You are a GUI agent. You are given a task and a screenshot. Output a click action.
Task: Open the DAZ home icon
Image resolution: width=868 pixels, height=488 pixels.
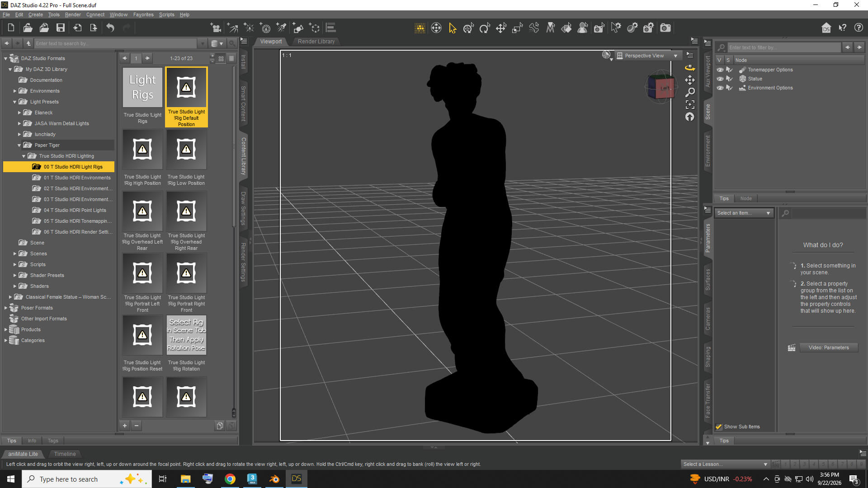pos(826,28)
